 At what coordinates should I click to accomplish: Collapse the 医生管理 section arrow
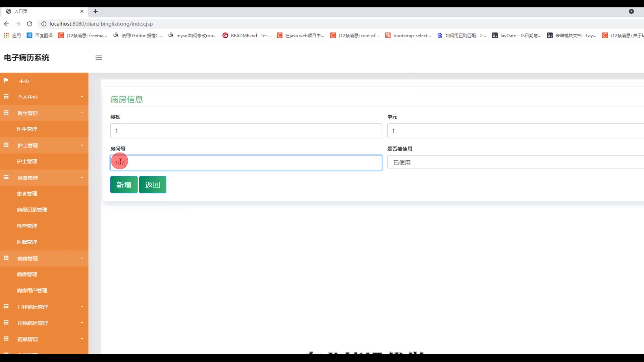(x=82, y=113)
